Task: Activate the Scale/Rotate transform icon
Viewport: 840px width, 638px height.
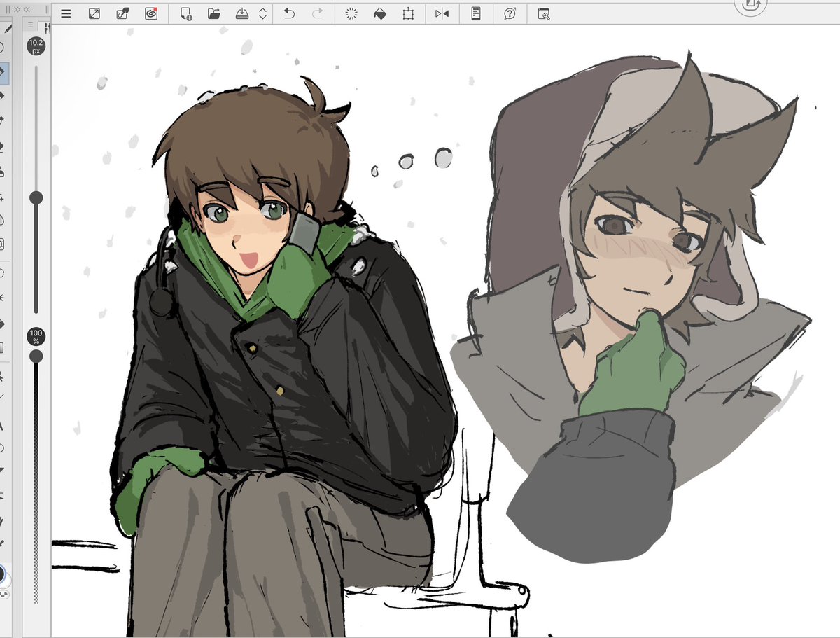Action: click(408, 13)
